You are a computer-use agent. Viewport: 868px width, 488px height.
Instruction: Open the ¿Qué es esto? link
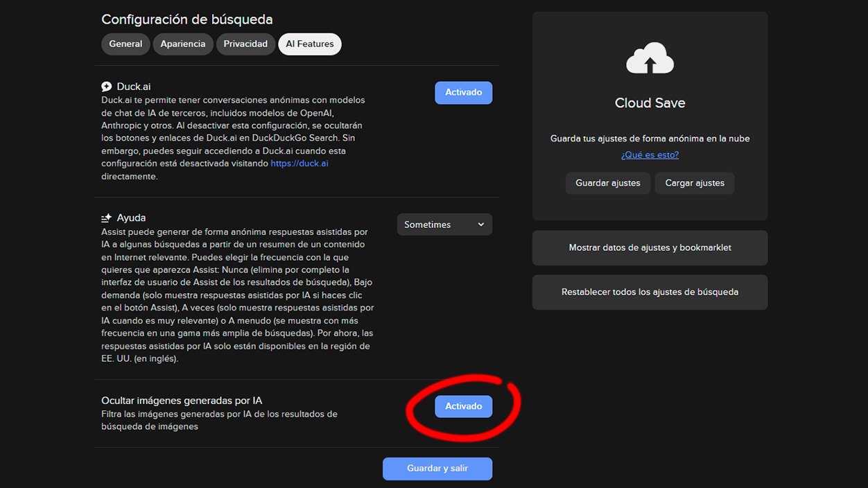[x=650, y=155]
